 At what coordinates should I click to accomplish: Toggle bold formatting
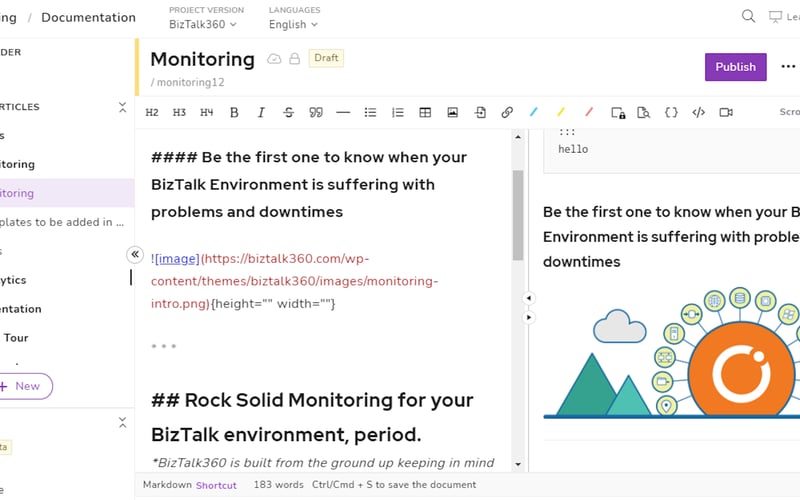pyautogui.click(x=234, y=112)
